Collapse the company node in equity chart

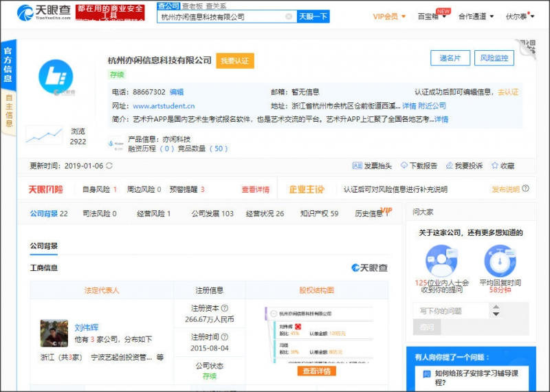click(274, 314)
